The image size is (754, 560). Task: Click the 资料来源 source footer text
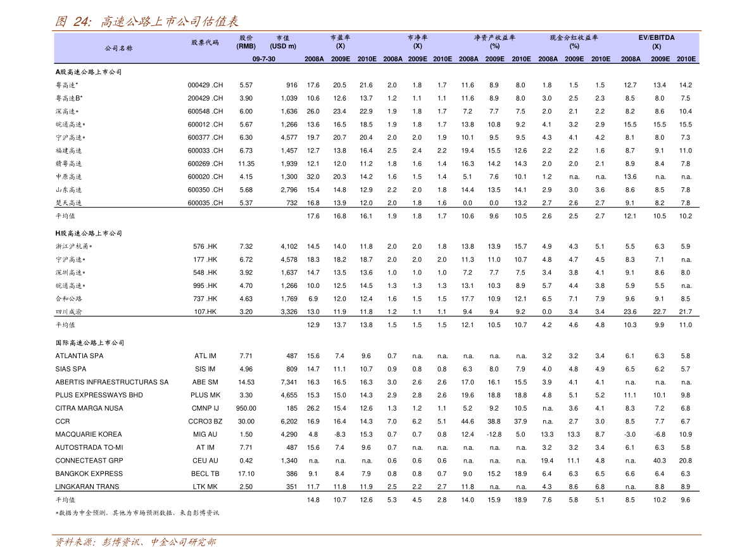point(135,542)
